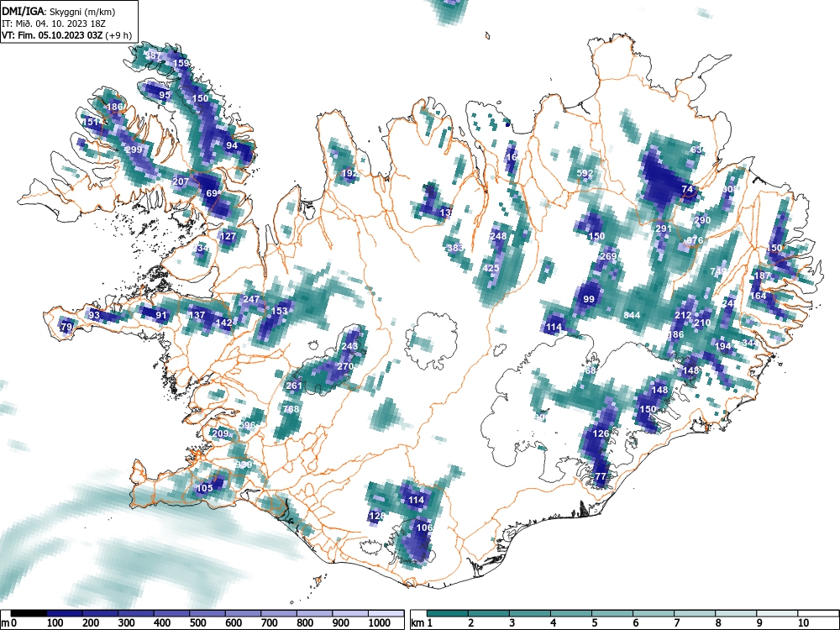Viewport: 840px width, 630px height.
Task: Click the visibility value '77' in the southeast
Action: tap(601, 476)
